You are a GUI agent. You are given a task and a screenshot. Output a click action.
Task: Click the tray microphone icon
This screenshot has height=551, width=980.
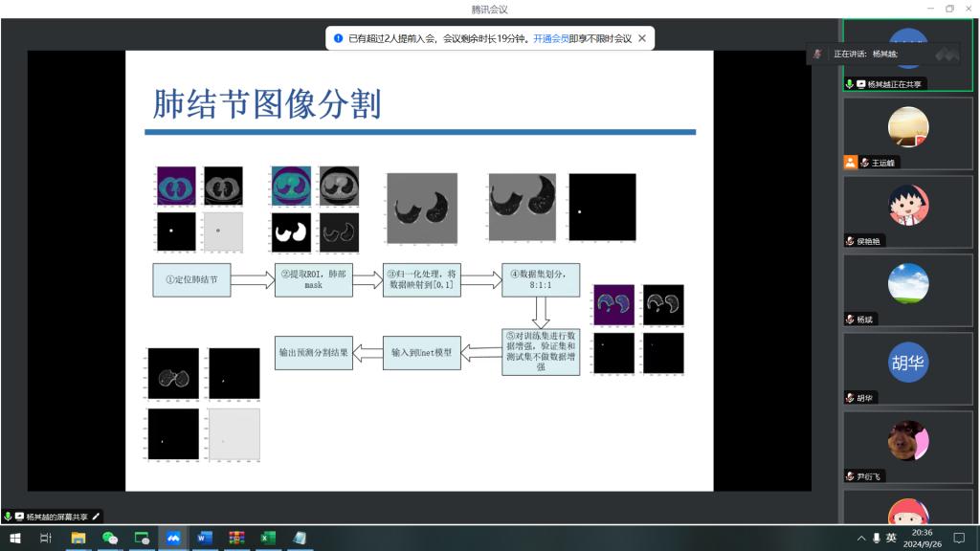[x=876, y=539]
